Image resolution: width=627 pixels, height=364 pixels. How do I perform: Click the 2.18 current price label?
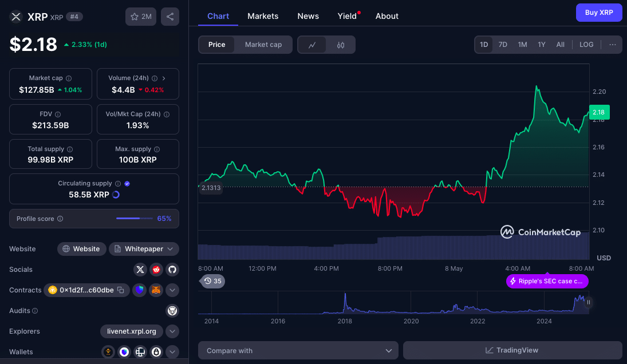(598, 112)
